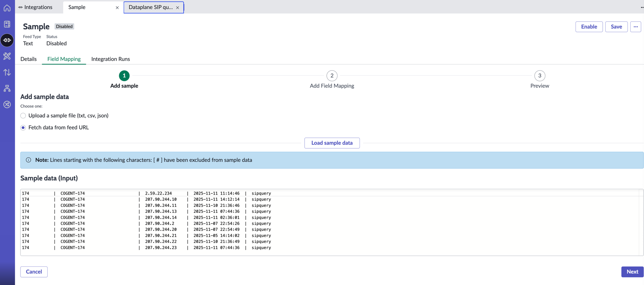Select the integrations icon in sidebar
The width and height of the screenshot is (644, 285).
pyautogui.click(x=7, y=40)
